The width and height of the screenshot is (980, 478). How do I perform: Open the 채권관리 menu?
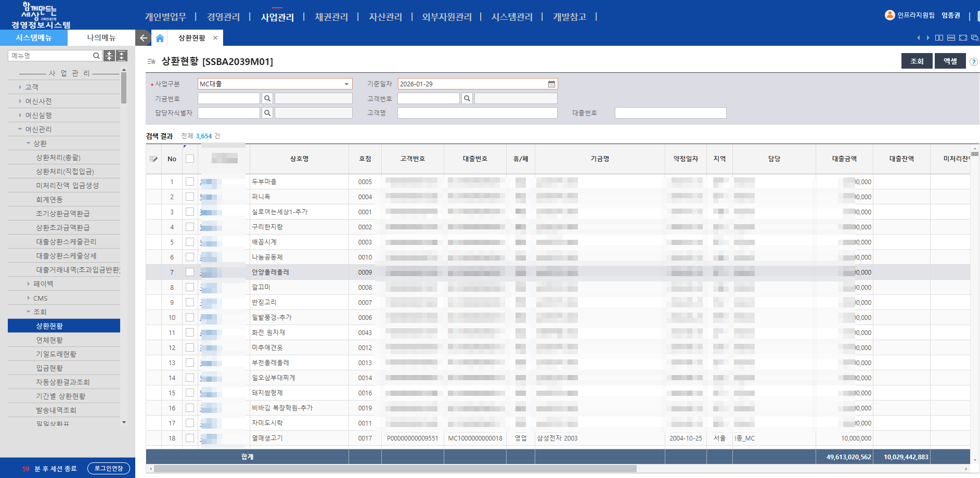(x=331, y=17)
